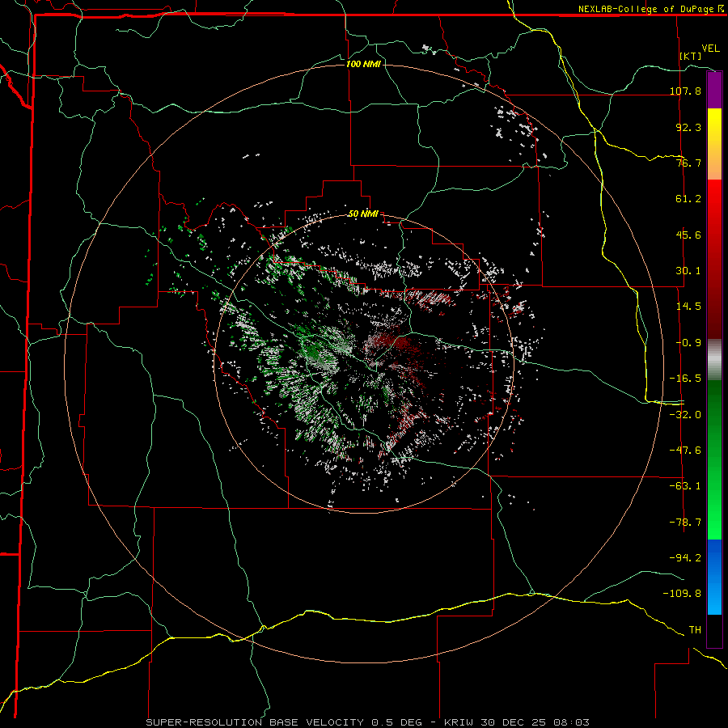Click the 50 NMI range ring label
This screenshot has width=728, height=728.
click(363, 214)
